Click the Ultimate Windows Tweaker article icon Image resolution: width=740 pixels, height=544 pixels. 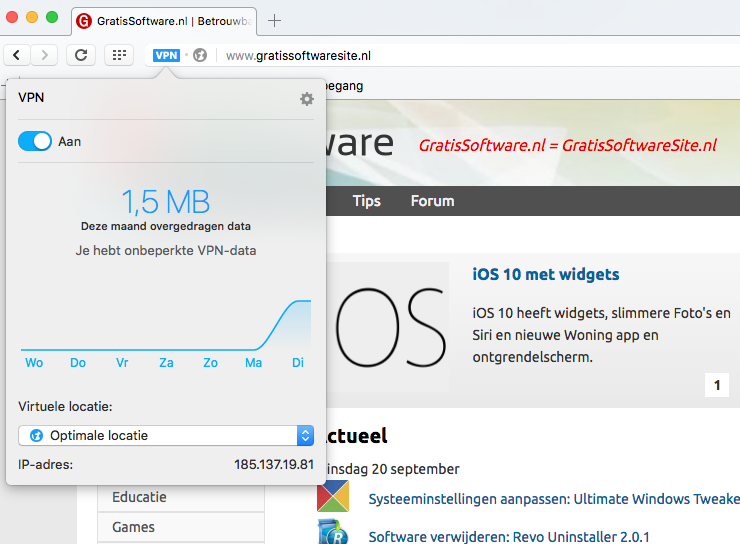(x=333, y=498)
